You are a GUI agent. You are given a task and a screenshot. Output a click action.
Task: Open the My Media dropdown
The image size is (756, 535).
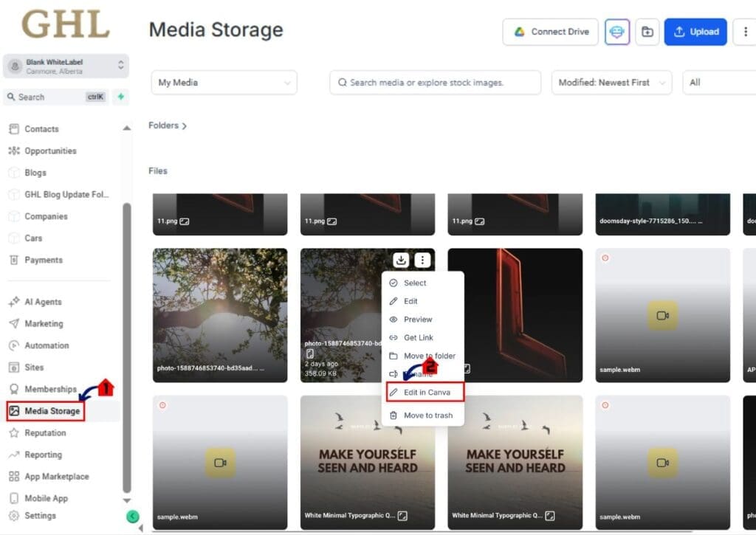[x=224, y=82]
